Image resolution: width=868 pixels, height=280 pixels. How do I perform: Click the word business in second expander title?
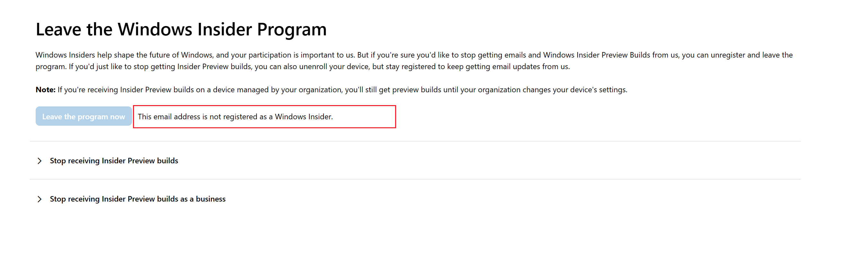(211, 199)
